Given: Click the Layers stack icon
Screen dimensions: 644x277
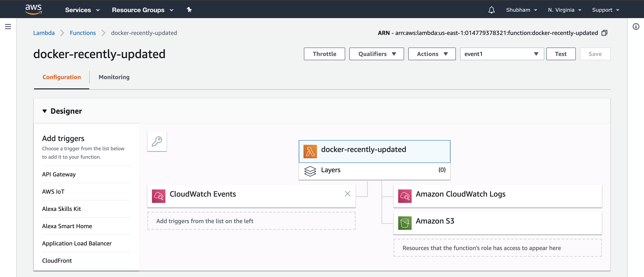Looking at the screenshot, I should [310, 171].
